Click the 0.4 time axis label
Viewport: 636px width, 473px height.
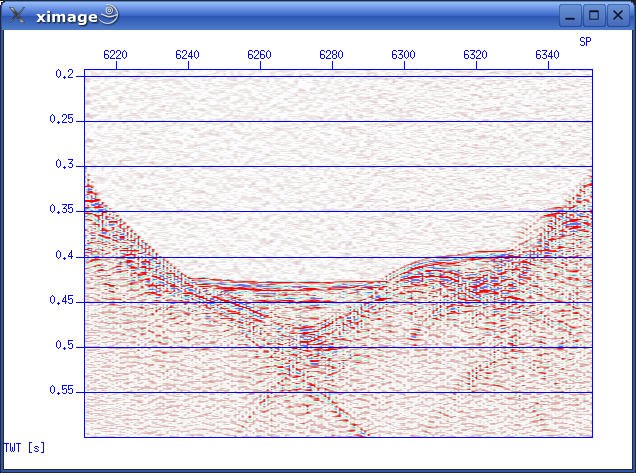(x=64, y=256)
